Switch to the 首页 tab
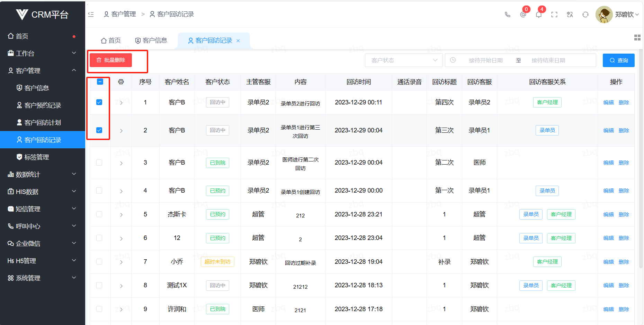This screenshot has height=325, width=644. coord(111,41)
